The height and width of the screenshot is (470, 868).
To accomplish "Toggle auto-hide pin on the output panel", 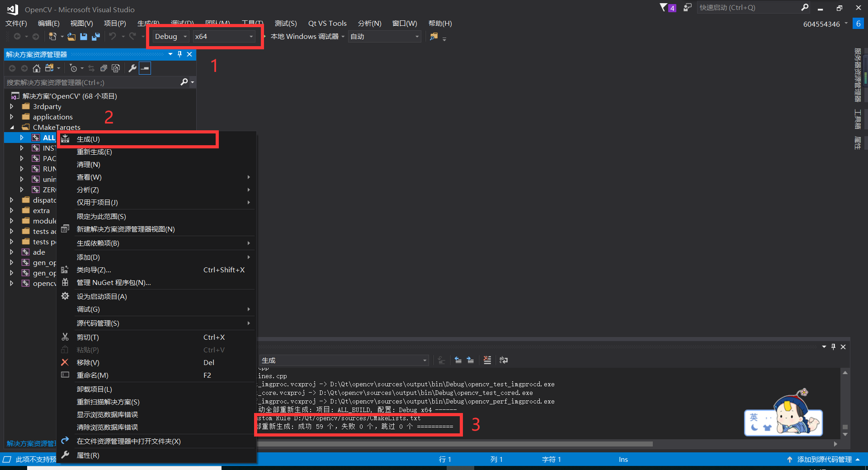I will pyautogui.click(x=833, y=347).
